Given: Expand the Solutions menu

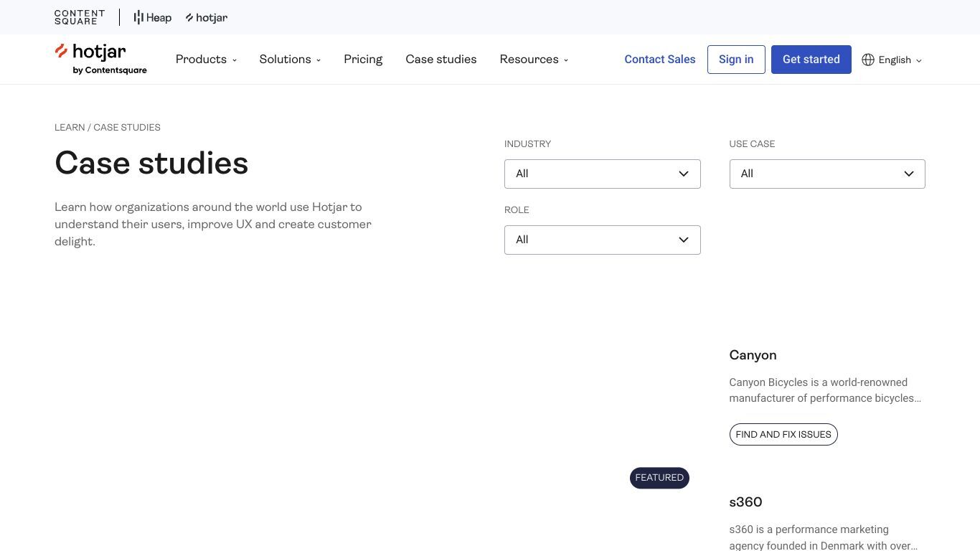Looking at the screenshot, I should pos(290,59).
